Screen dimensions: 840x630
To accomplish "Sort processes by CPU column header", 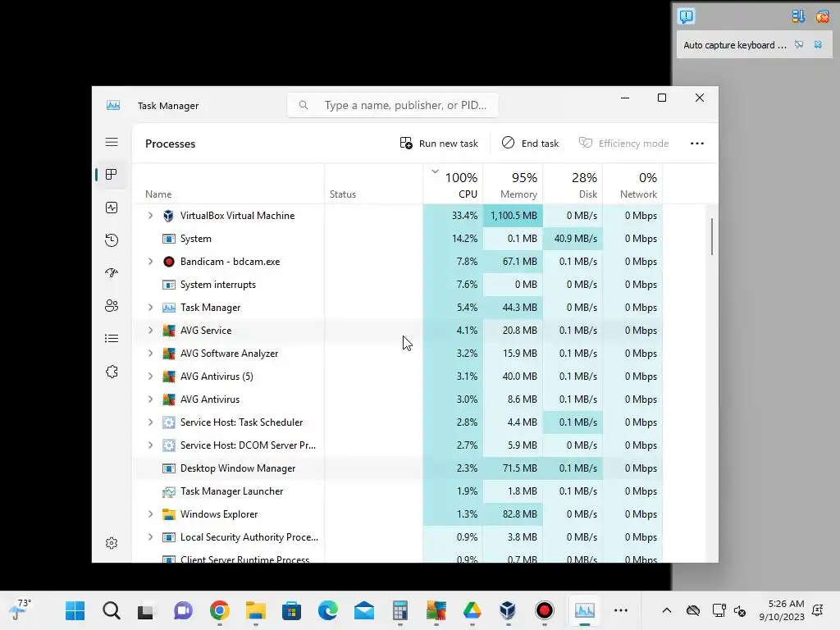I will (x=453, y=184).
